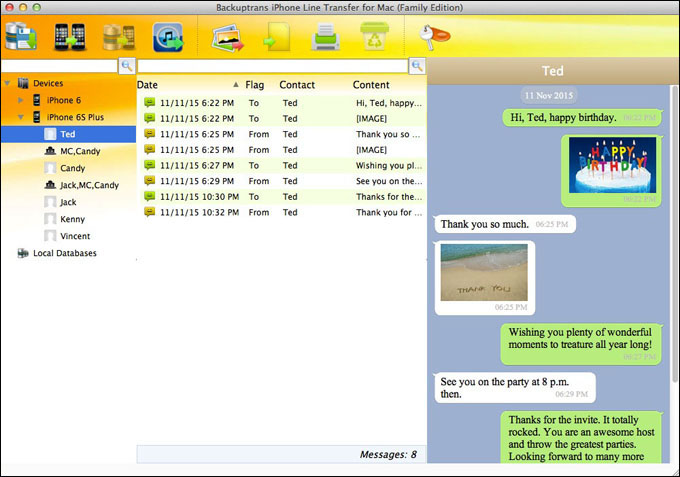Image resolution: width=680 pixels, height=477 pixels.
Task: Click the green recycle bin delete icon
Action: coord(374,36)
